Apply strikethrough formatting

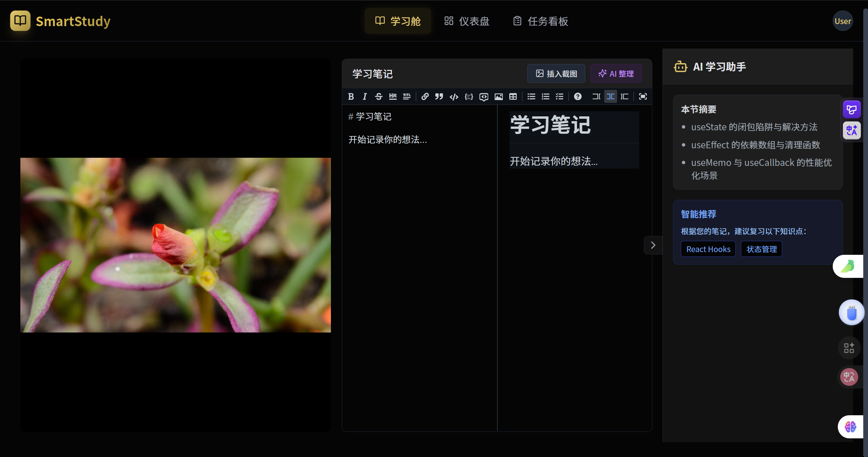[378, 97]
